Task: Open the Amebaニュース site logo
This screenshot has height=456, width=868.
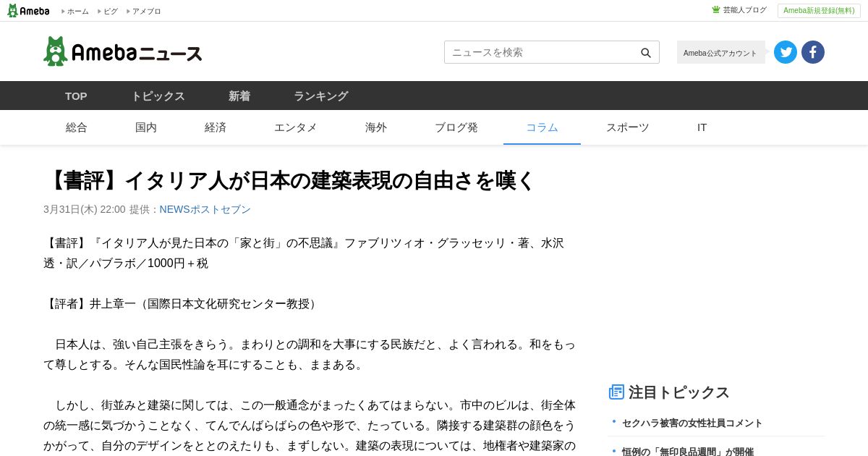Action: (123, 52)
